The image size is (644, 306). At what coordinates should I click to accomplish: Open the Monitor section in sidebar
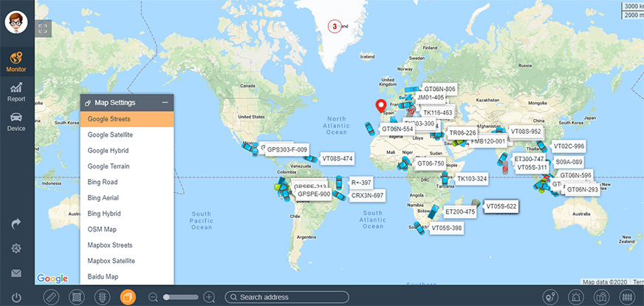pyautogui.click(x=16, y=61)
